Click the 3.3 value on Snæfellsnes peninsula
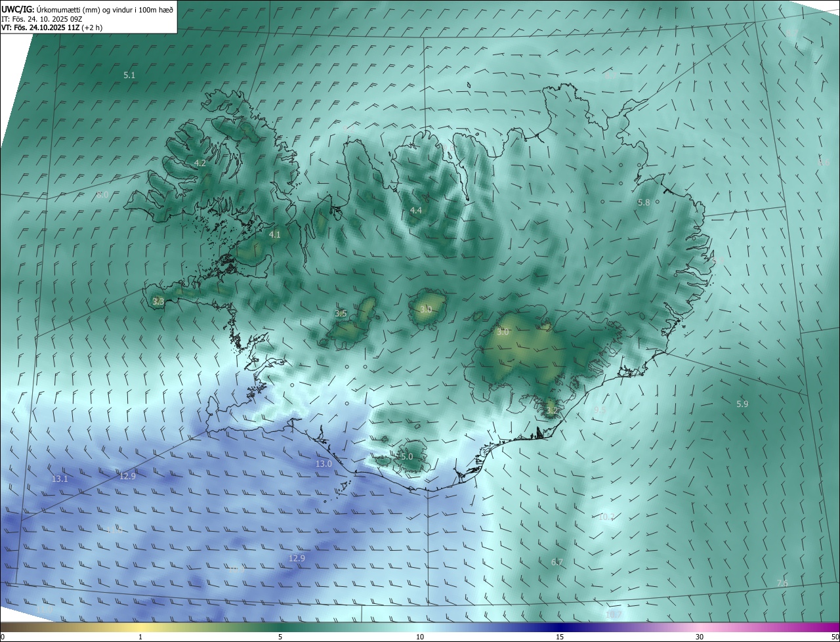This screenshot has height=642, width=840. pyautogui.click(x=158, y=302)
